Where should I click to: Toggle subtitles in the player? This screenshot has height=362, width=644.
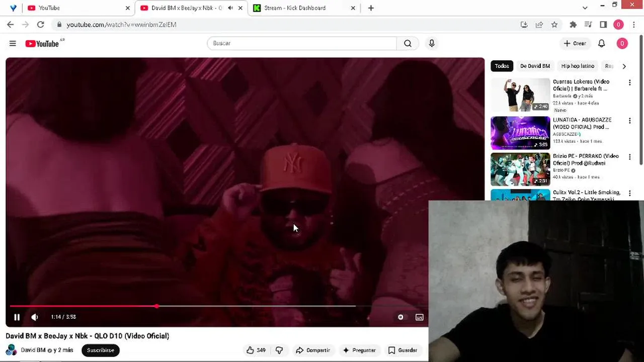tap(419, 317)
